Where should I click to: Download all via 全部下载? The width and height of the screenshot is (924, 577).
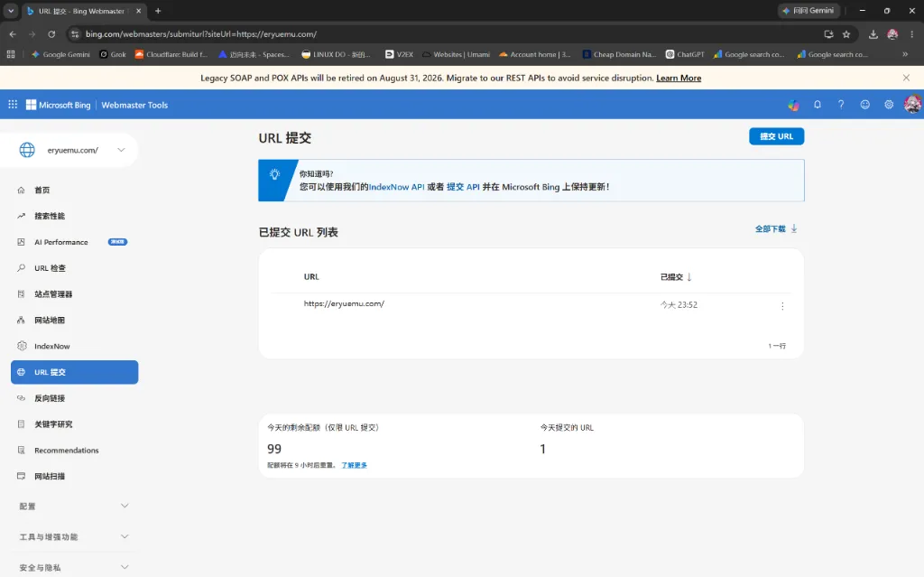tap(776, 229)
